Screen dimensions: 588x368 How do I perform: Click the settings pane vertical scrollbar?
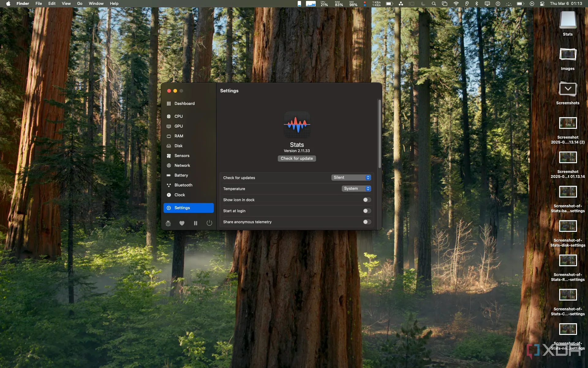tap(379, 134)
